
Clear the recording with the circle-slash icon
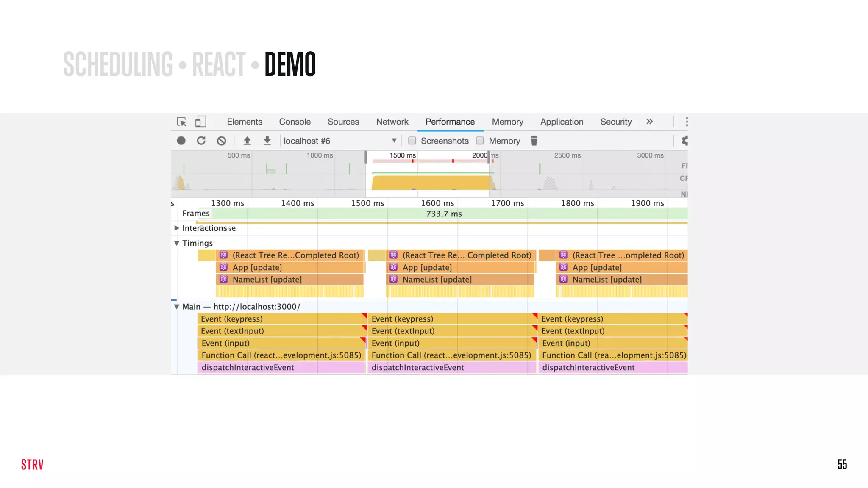click(x=221, y=141)
